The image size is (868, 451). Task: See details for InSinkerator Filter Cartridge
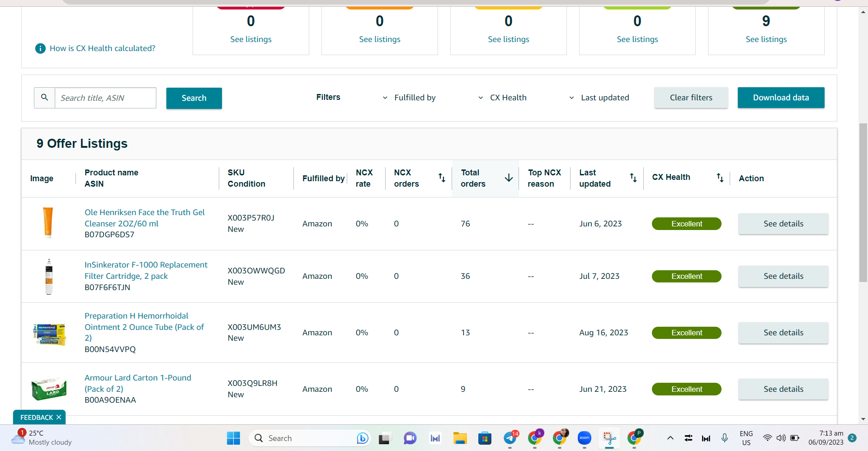pos(783,276)
